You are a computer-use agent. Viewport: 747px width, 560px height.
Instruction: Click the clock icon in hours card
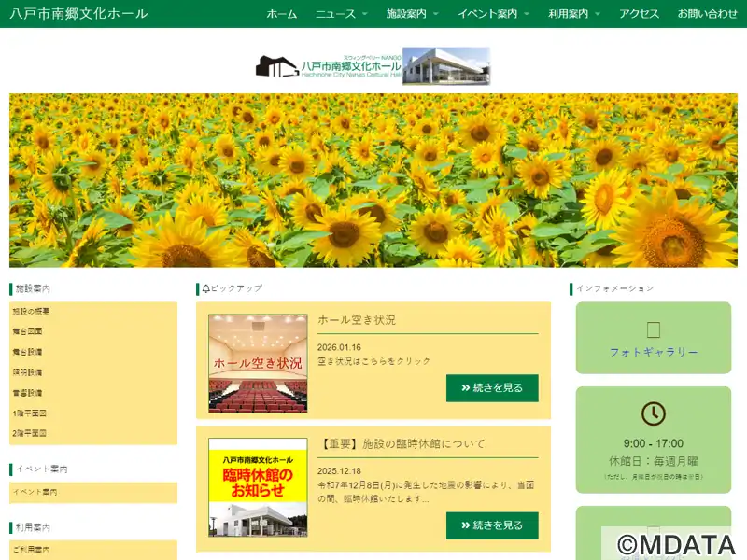coord(654,413)
